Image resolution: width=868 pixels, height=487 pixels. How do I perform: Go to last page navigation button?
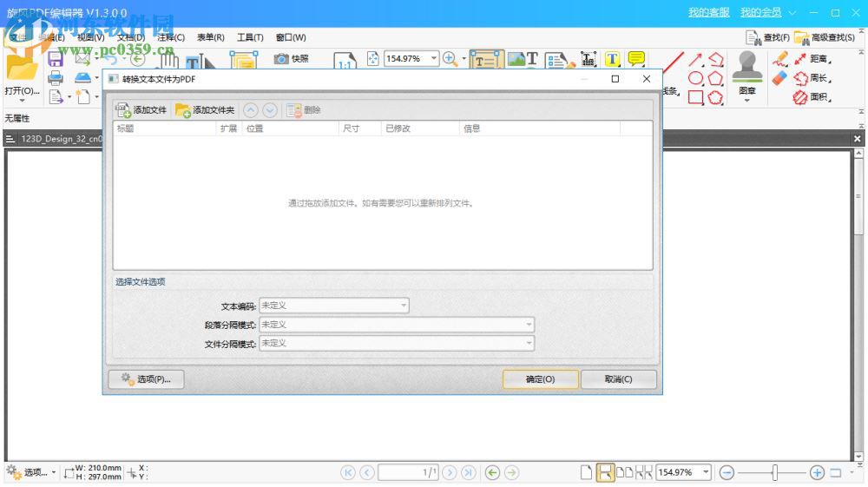[x=469, y=472]
